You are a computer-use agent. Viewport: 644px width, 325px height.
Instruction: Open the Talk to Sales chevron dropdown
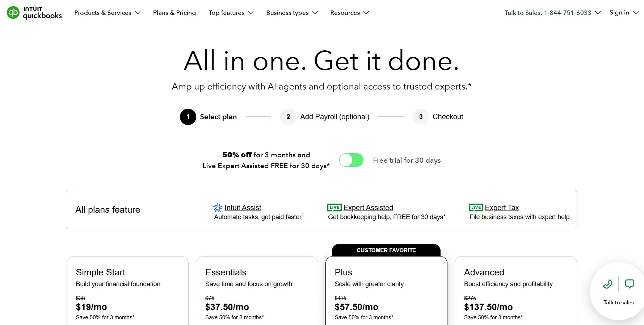pos(598,13)
